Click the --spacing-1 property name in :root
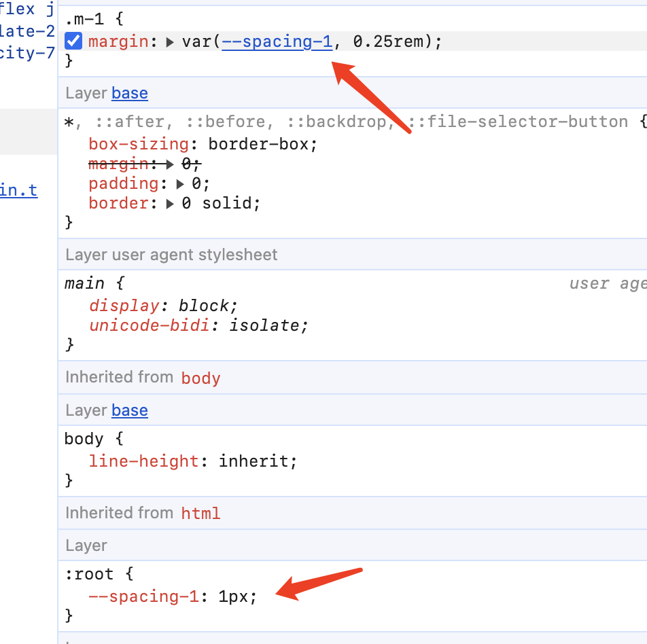Viewport: 647px width, 644px height. 143,596
